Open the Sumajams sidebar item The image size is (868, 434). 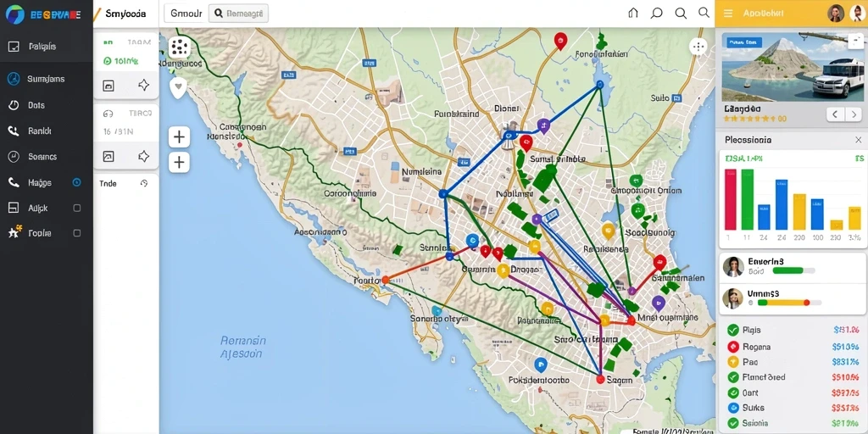(x=47, y=79)
